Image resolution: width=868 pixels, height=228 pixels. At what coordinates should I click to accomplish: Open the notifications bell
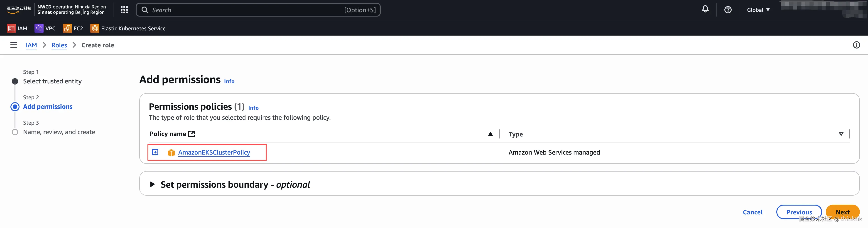[705, 10]
